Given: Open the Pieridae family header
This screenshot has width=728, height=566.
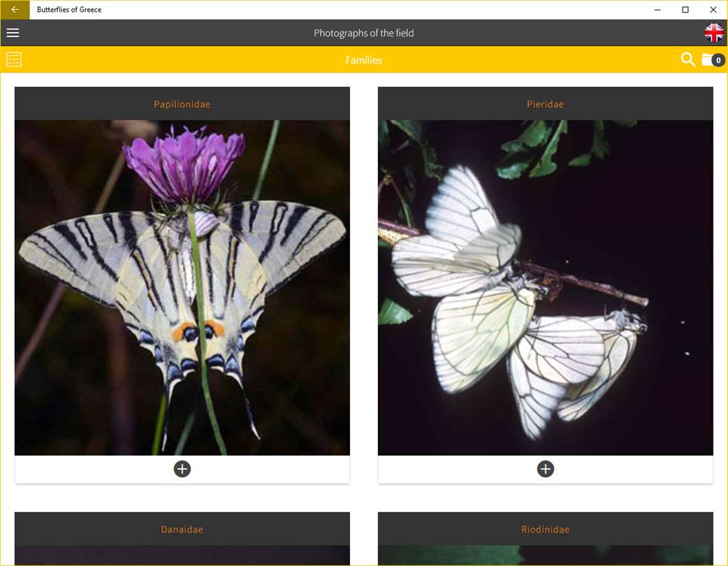Looking at the screenshot, I should (545, 104).
